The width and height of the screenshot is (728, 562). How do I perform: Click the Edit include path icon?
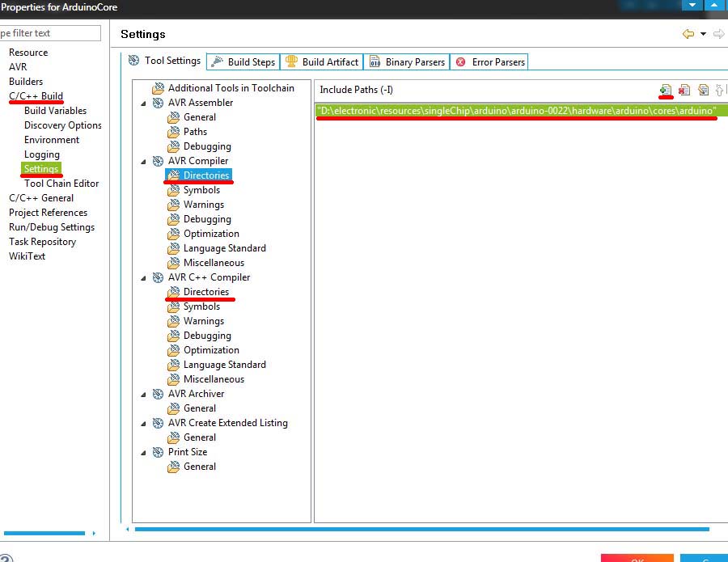[704, 90]
